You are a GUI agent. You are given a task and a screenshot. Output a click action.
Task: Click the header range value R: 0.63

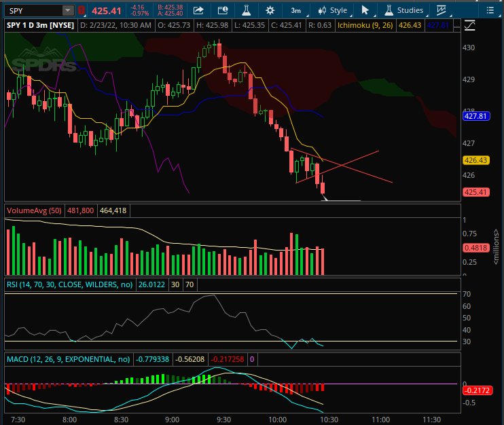click(320, 25)
